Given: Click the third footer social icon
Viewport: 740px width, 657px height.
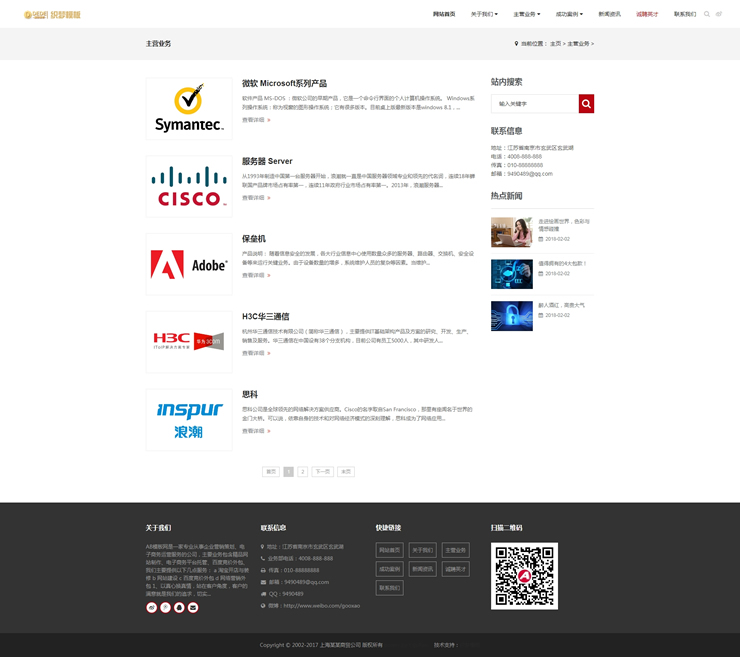Looking at the screenshot, I should pyautogui.click(x=179, y=607).
